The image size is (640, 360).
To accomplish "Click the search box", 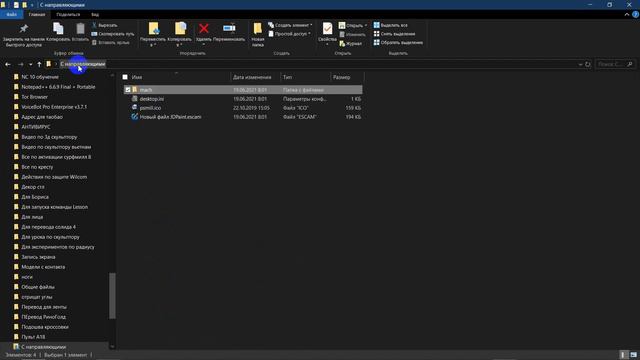I will click(615, 64).
